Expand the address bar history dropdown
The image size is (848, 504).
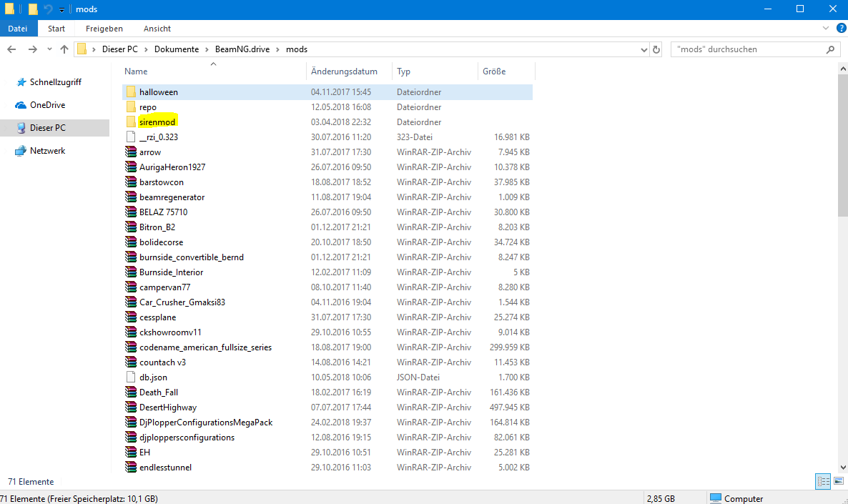[644, 49]
